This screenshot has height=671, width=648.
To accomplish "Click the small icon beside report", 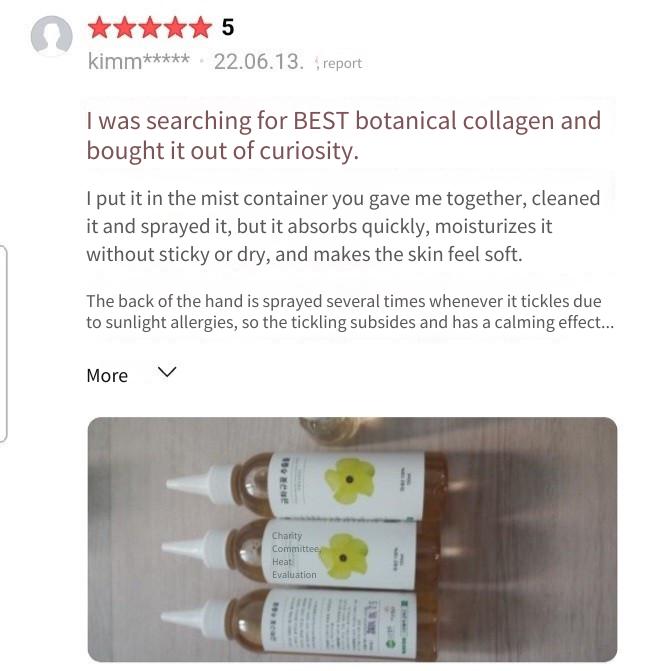I will coord(317,64).
